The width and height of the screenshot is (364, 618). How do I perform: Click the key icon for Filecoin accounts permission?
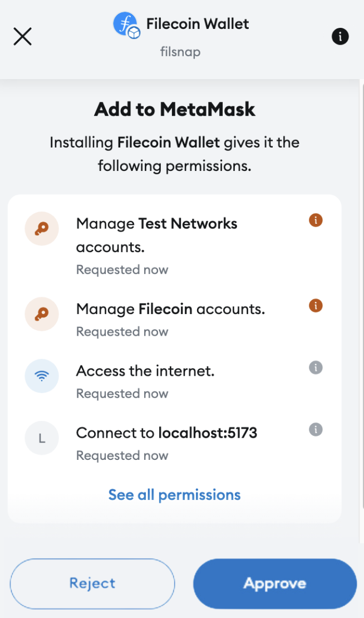click(42, 313)
